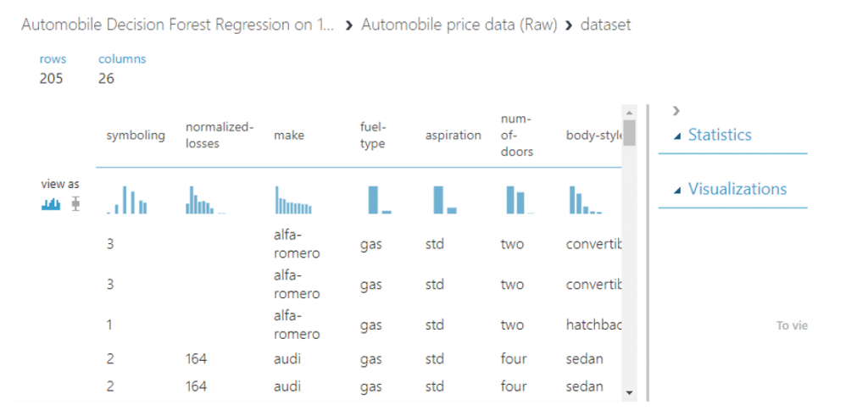Click the vertical scrollbar thumb
The width and height of the screenshot is (868, 416).
pyautogui.click(x=629, y=133)
